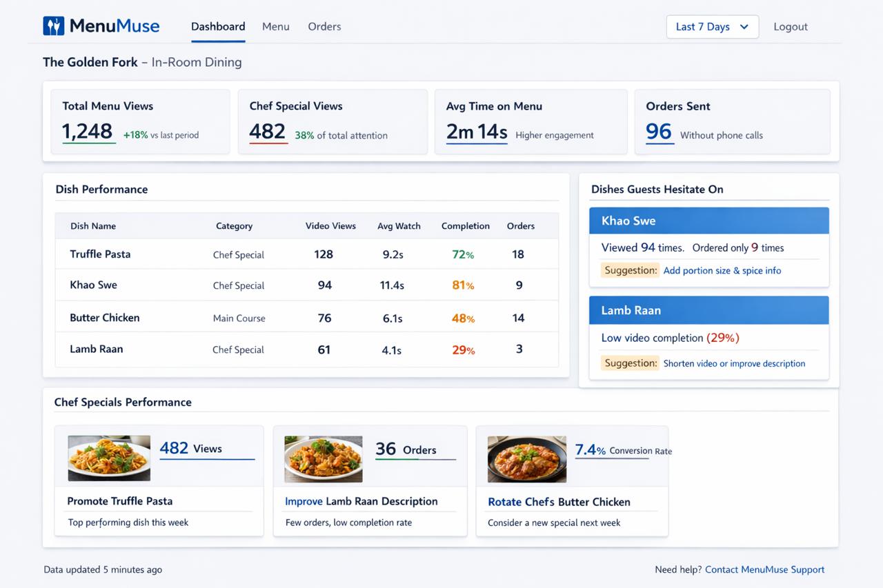
Task: Sort by the Video Views column header
Action: 330,226
